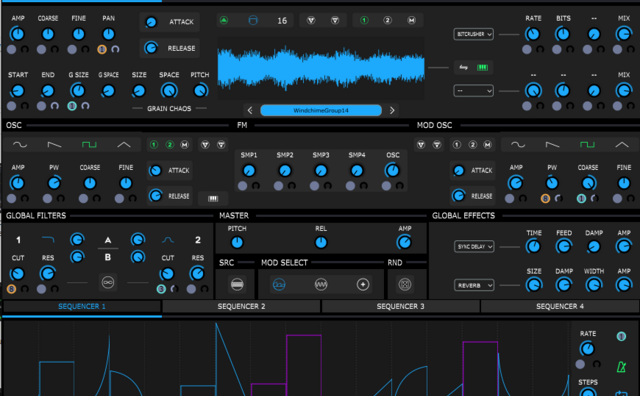Select sawtooth waveform in MOD OSC section
Image resolution: width=640 pixels, height=396 pixels.
coord(553,145)
